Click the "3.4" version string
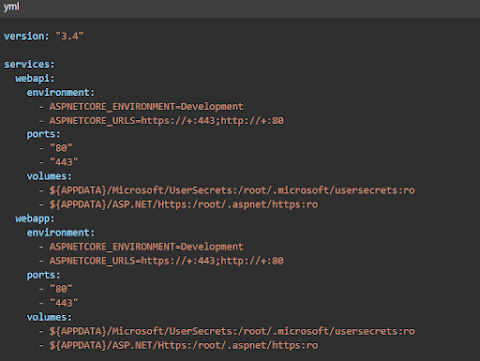The image size is (480, 361). tap(69, 36)
